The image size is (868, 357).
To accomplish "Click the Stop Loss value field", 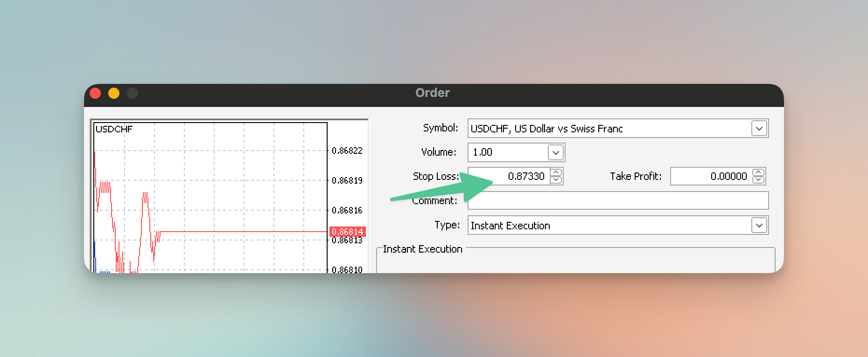I will [509, 176].
